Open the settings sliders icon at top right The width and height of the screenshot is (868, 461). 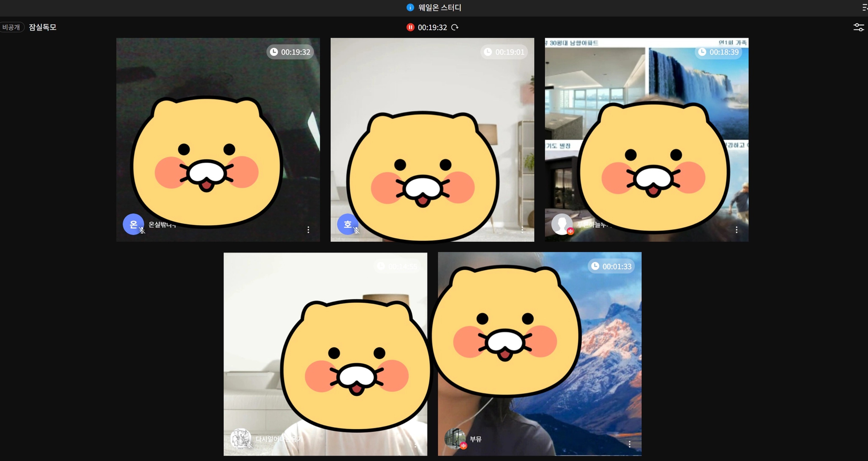[x=859, y=27]
